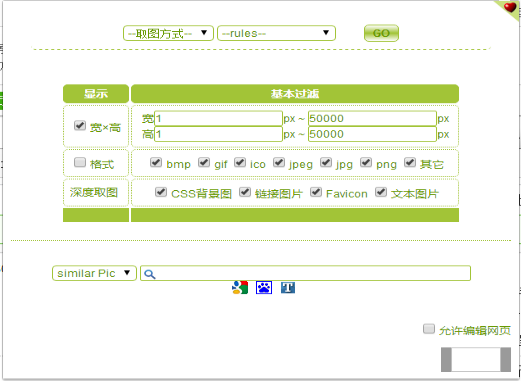Toggle the 文本图片 checkbox
521x381 pixels.
point(381,192)
